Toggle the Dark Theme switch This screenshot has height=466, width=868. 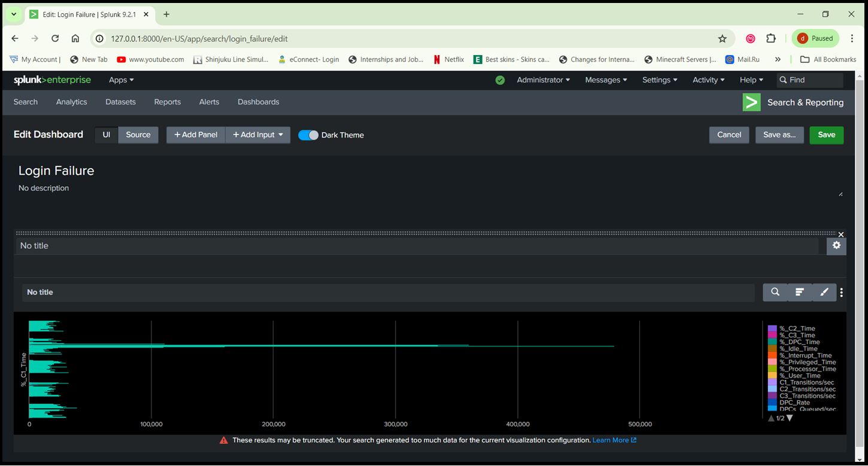click(308, 135)
